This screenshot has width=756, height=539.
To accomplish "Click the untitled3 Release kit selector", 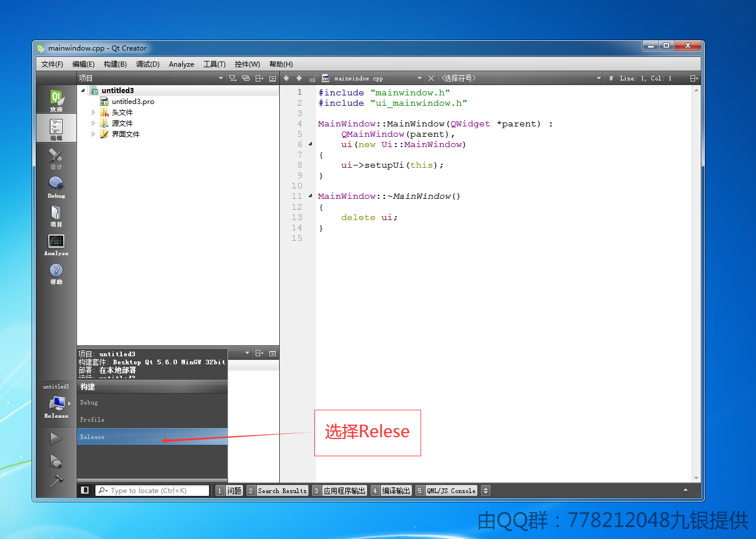I will [56, 402].
